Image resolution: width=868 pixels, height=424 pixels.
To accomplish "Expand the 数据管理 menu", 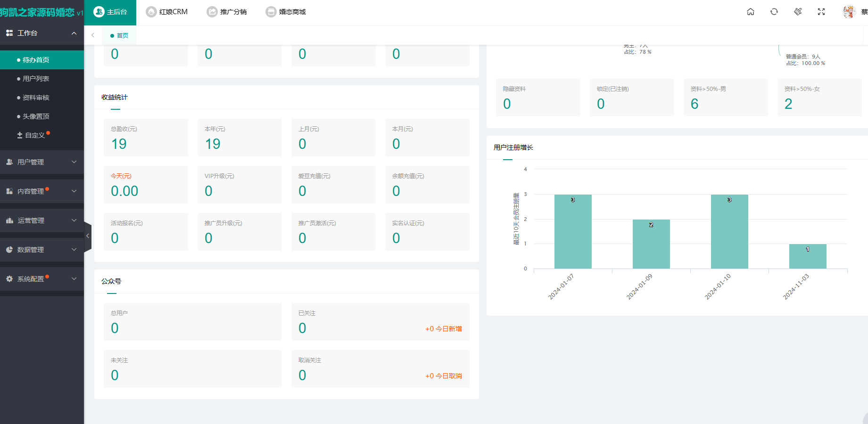I will (x=41, y=250).
